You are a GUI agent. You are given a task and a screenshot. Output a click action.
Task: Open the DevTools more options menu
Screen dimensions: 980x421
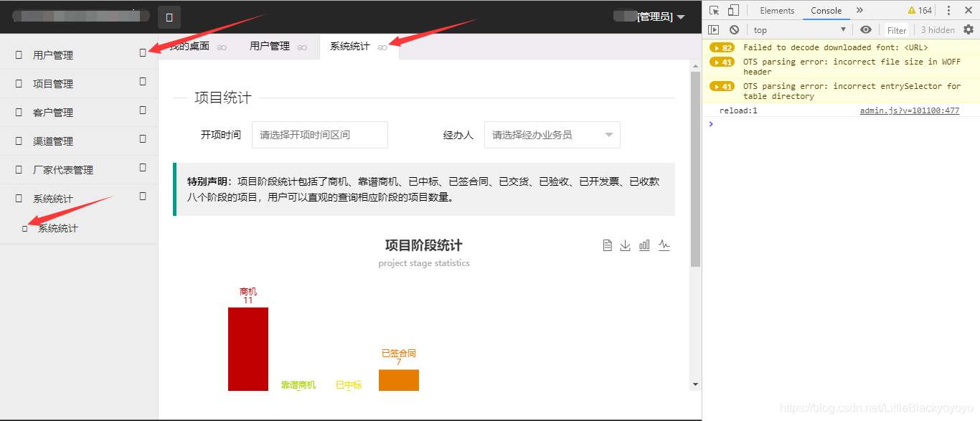tap(948, 9)
